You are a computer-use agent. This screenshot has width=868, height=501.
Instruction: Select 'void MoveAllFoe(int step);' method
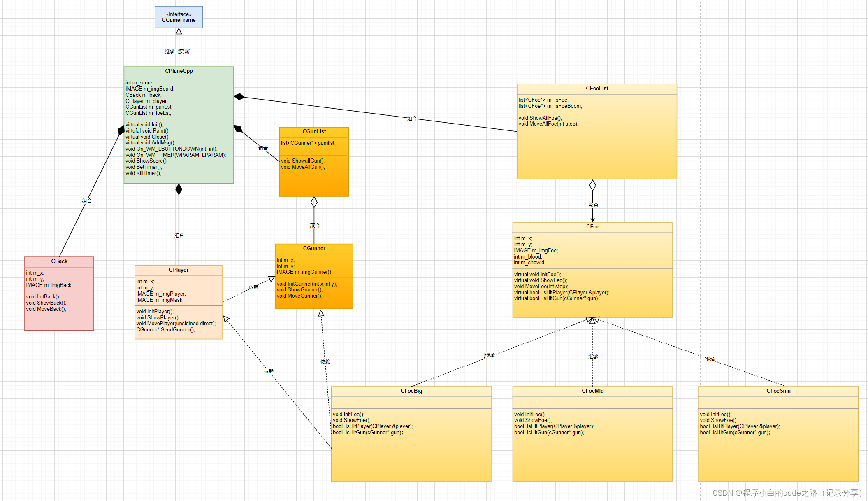[x=548, y=124]
